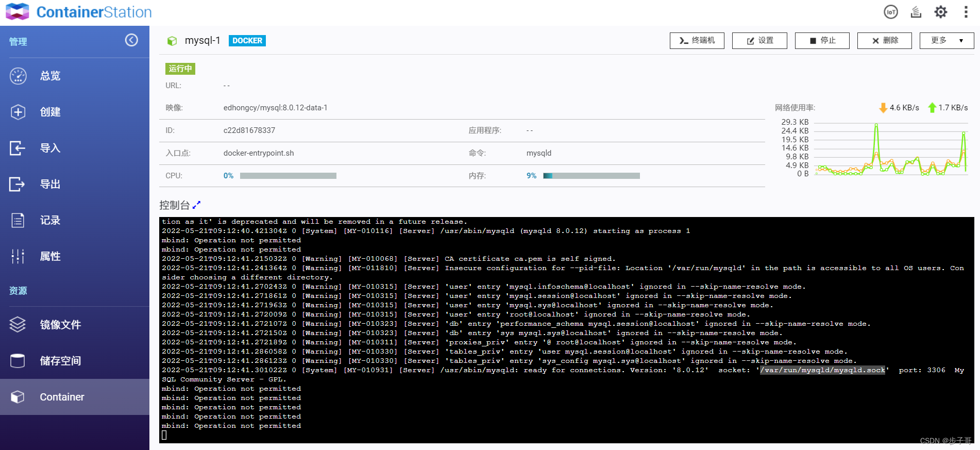Expand the 更多 dropdown
The image size is (980, 450).
[x=947, y=41]
